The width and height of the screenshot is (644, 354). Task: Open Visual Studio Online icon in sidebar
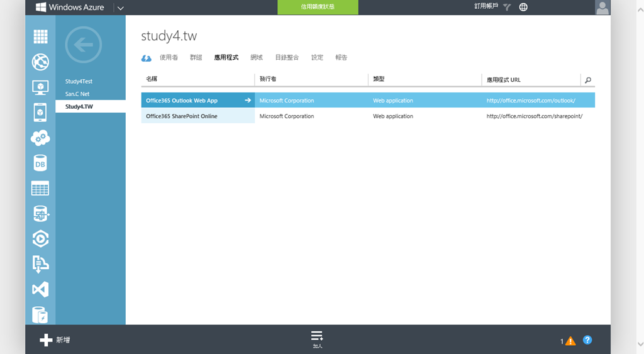coord(40,289)
